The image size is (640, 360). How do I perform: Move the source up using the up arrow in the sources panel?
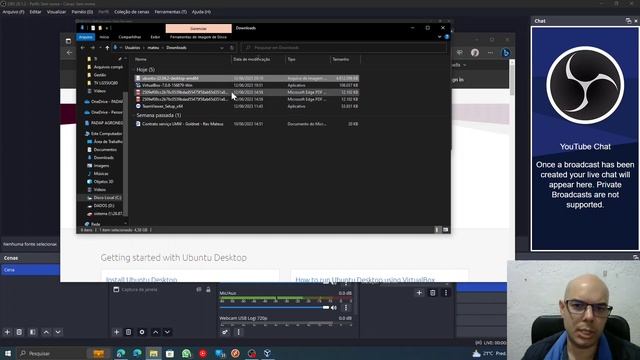(156, 332)
